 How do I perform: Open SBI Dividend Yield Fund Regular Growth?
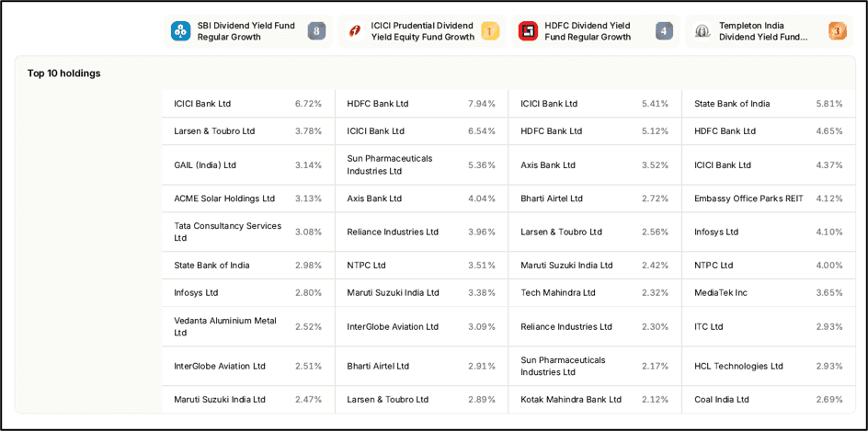(x=246, y=31)
